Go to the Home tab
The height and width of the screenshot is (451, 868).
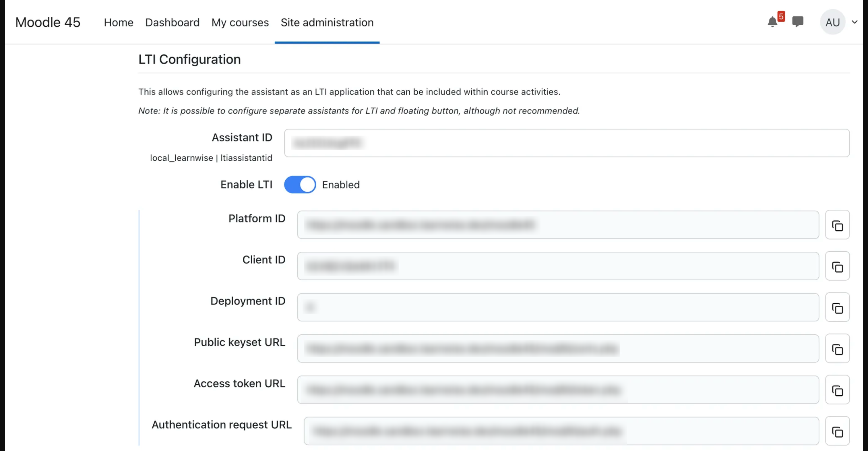119,22
